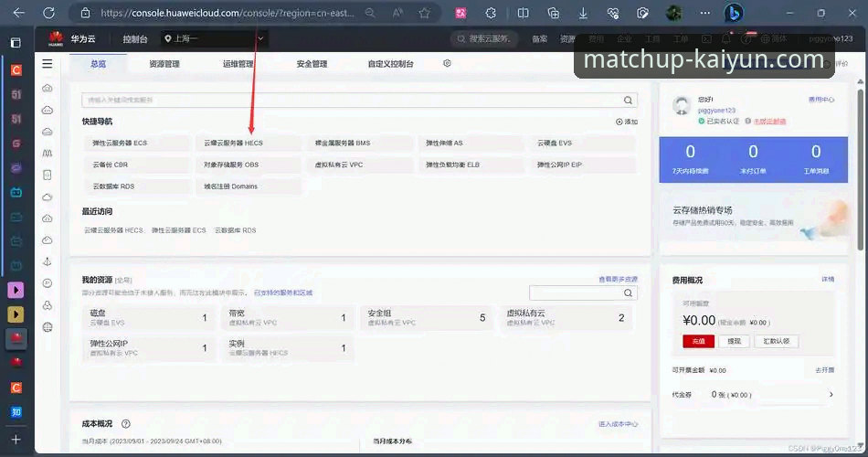Open 备案 menu in the header
Image resolution: width=868 pixels, height=457 pixels.
coord(540,38)
